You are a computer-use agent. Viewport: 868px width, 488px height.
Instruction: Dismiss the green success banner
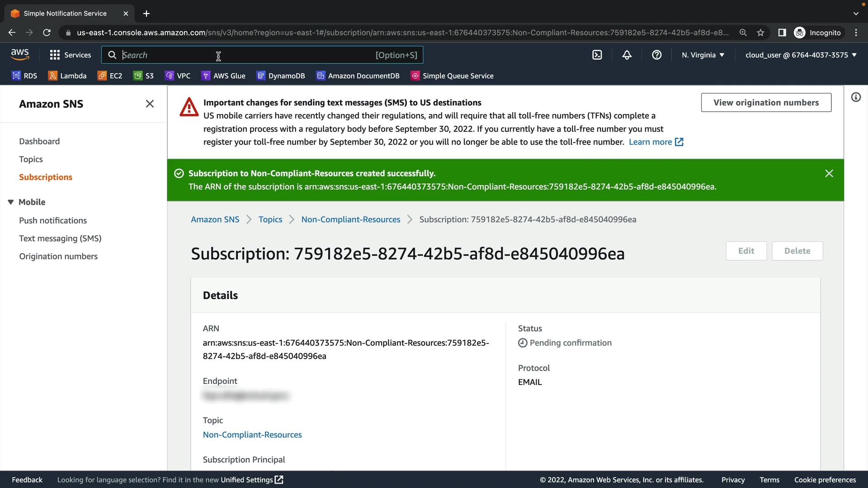[x=829, y=174]
